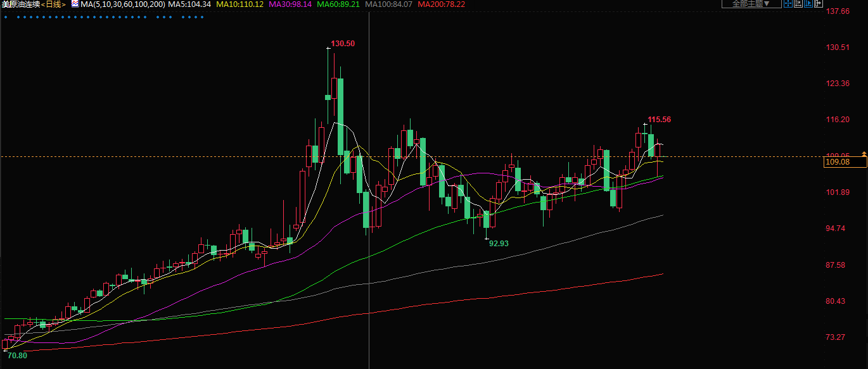868x369 pixels.
Task: Open the 日线 period selector
Action: coord(53,4)
